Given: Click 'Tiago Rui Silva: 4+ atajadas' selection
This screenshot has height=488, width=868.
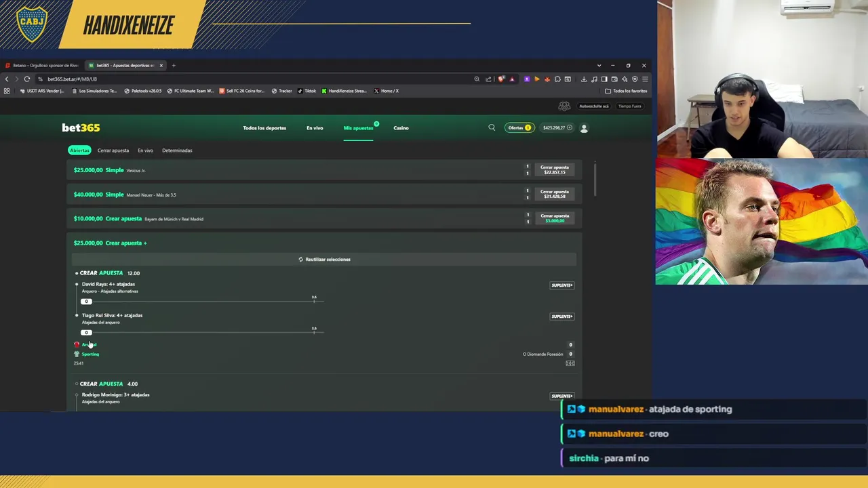Looking at the screenshot, I should click(112, 315).
